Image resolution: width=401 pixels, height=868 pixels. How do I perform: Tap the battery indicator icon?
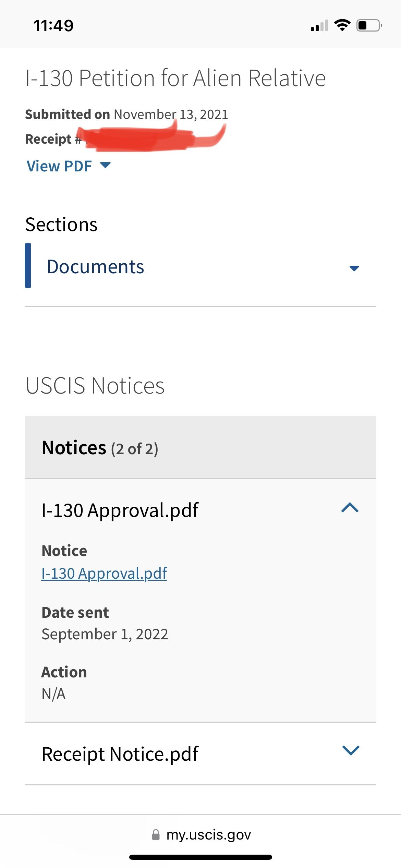[369, 25]
